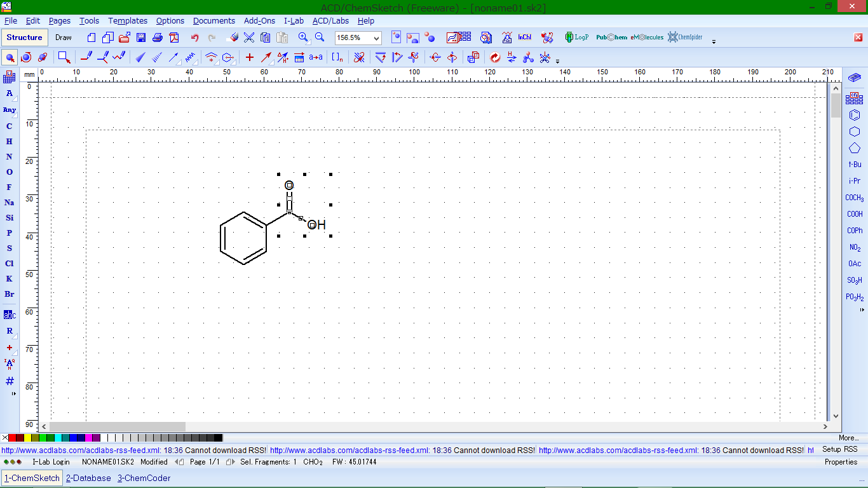Switch to the 2-Database tab
The image size is (868, 488).
point(88,478)
